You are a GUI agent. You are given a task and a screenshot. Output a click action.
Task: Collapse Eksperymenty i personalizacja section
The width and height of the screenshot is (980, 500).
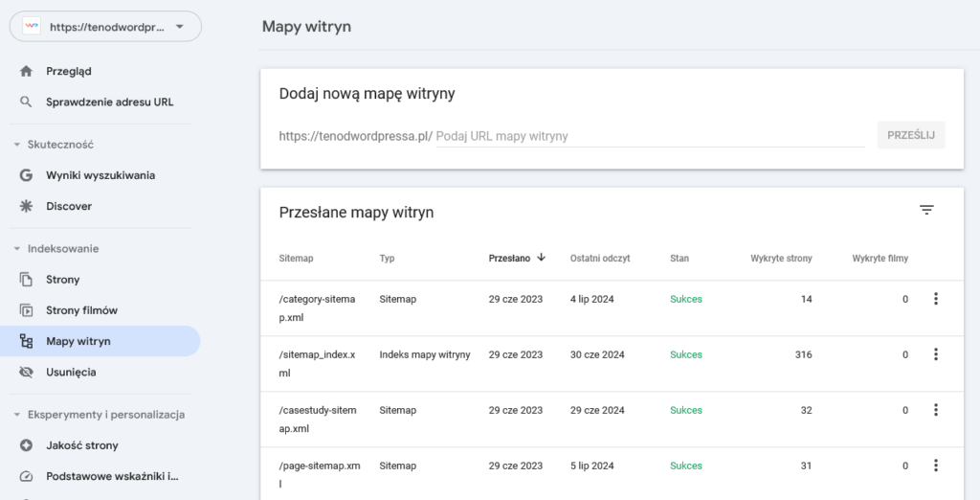click(x=17, y=414)
